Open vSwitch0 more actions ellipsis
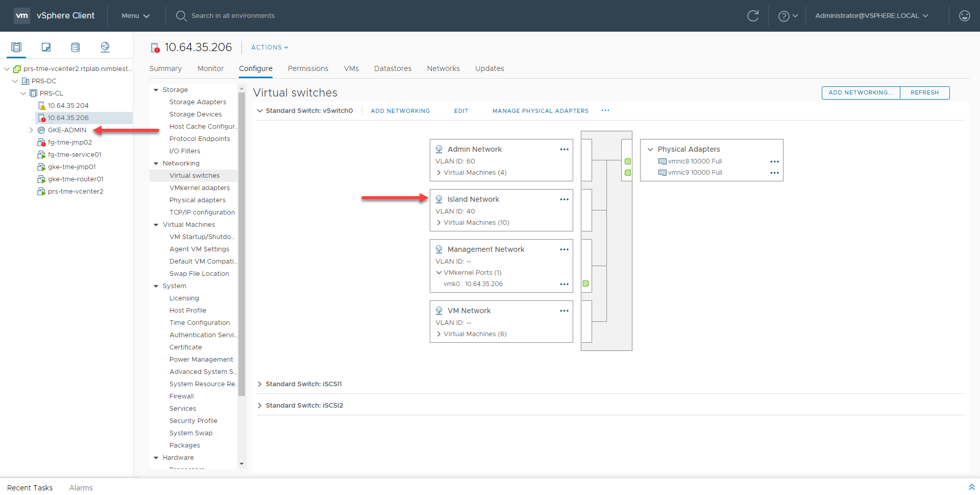The image size is (980, 495). [x=605, y=110]
